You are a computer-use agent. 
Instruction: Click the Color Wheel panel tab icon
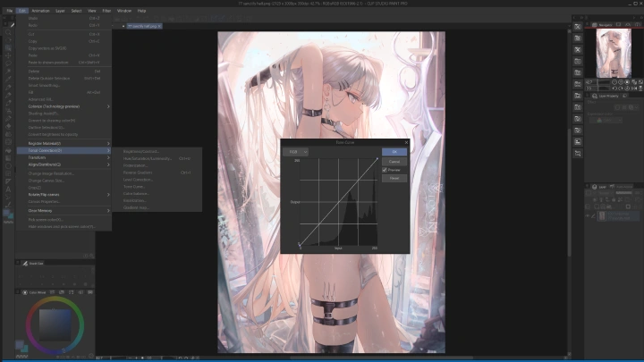point(25,292)
